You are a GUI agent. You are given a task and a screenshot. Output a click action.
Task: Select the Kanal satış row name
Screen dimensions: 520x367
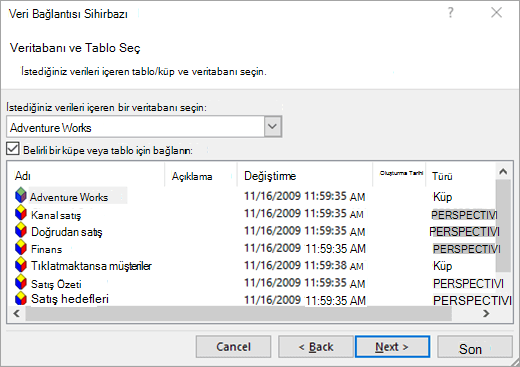click(x=56, y=215)
